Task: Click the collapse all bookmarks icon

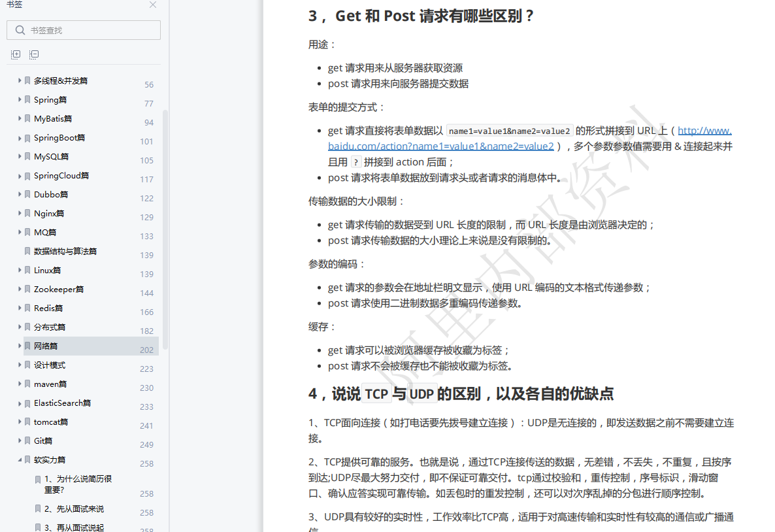Action: (33, 54)
